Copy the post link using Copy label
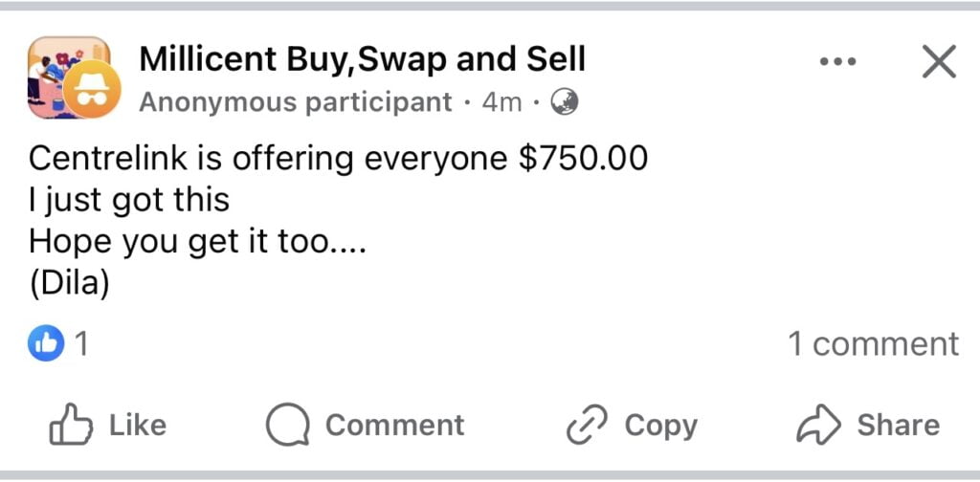The image size is (980, 482). click(x=660, y=427)
